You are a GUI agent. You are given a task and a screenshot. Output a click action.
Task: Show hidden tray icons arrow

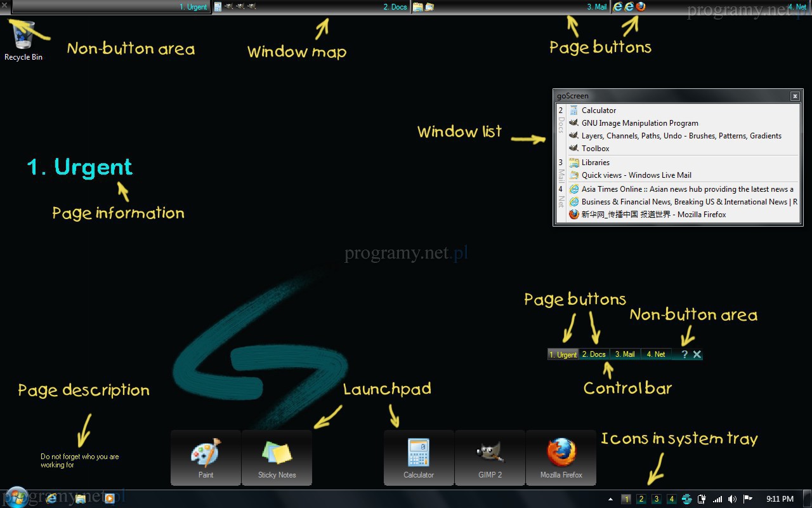pos(610,499)
